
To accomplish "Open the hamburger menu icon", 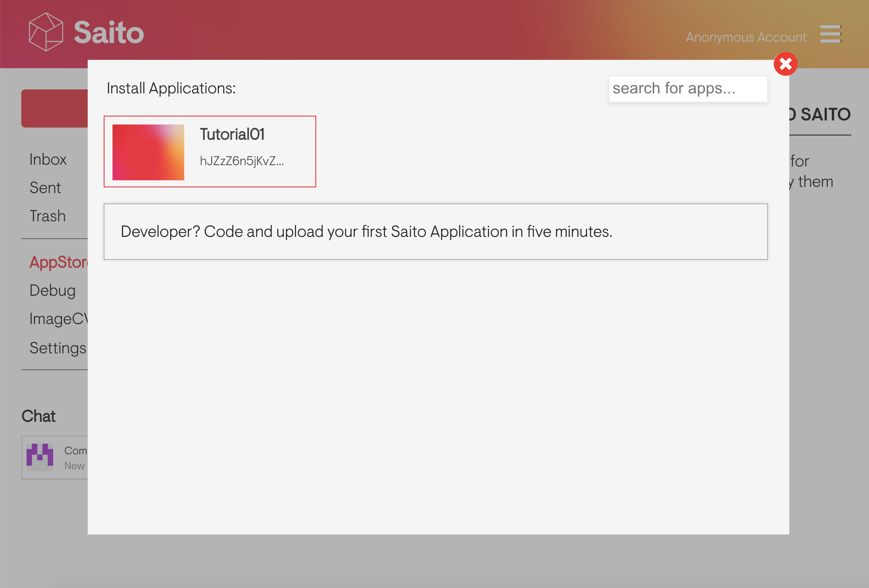I will tap(830, 34).
